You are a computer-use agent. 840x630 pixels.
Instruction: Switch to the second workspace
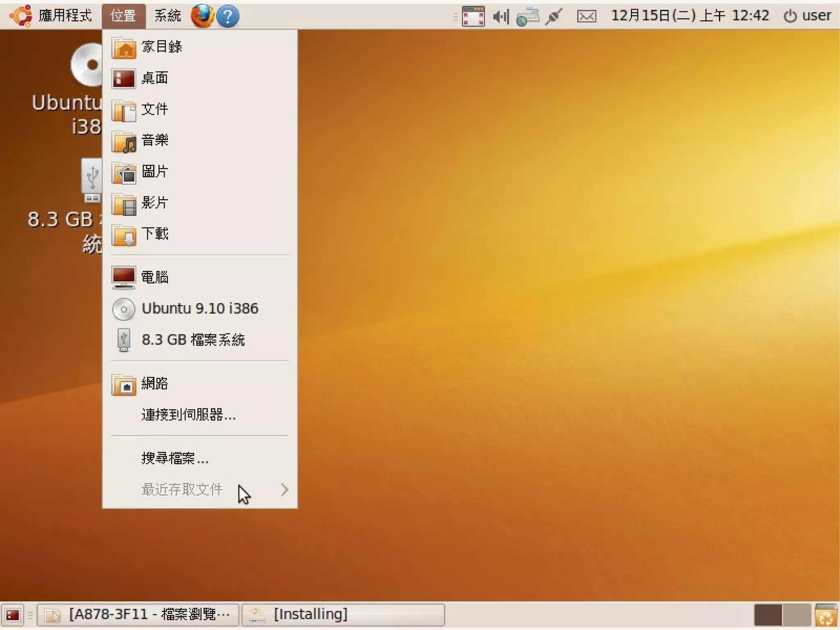[797, 615]
